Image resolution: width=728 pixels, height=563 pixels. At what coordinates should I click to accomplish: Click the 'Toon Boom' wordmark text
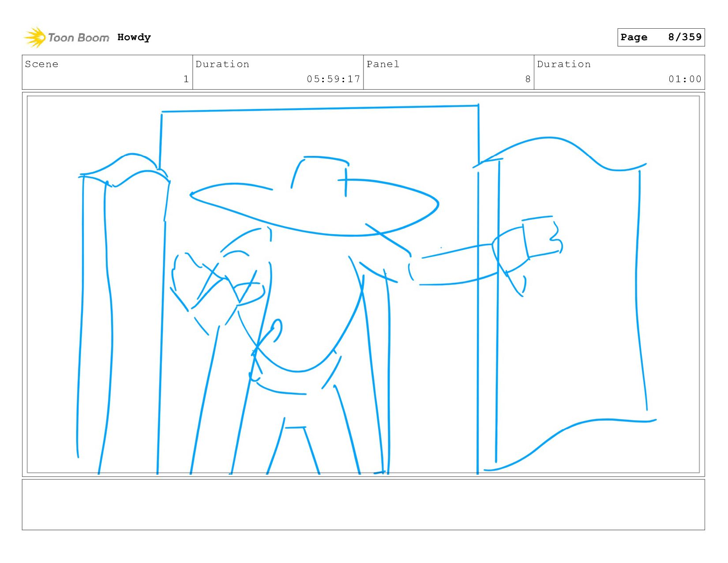coord(79,38)
